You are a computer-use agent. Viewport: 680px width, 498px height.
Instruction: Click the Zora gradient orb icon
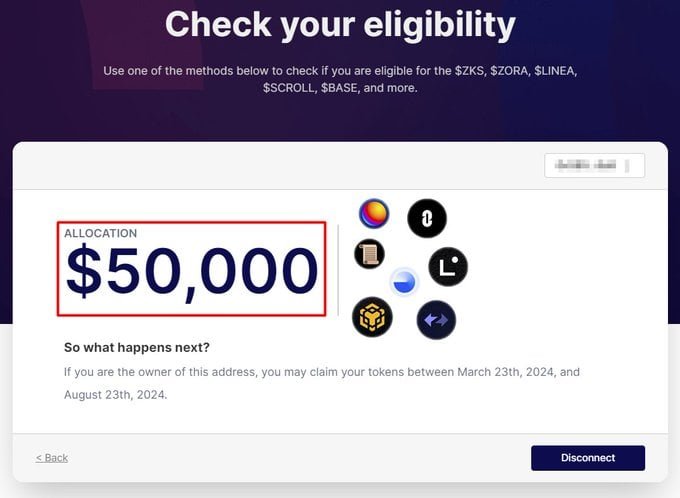click(374, 213)
